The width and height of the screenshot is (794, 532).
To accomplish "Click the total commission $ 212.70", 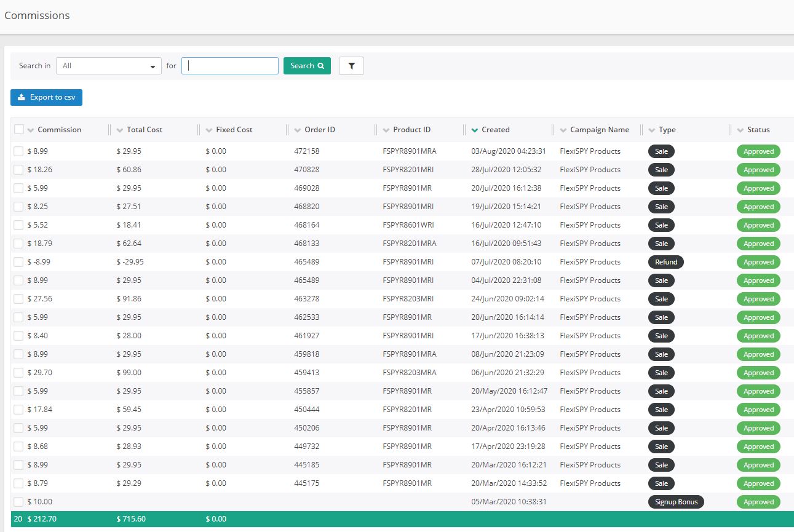I will coord(42,519).
